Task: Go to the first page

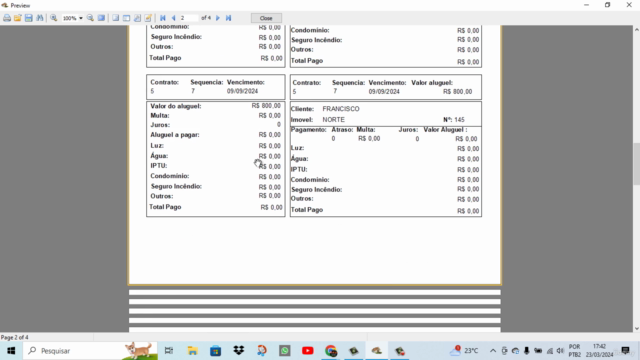Action: 163,18
